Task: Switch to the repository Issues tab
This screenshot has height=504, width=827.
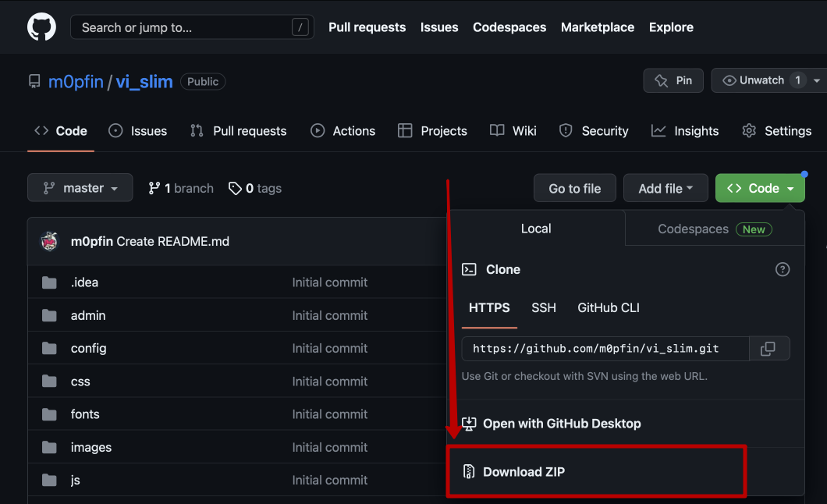Action: tap(137, 131)
